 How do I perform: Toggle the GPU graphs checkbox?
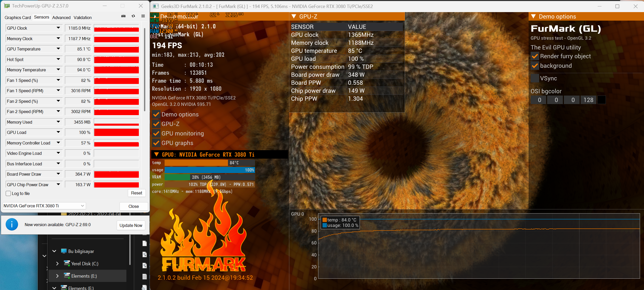click(x=156, y=143)
